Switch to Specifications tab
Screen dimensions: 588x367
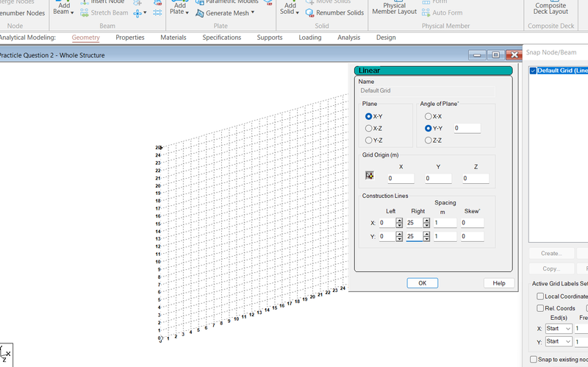[x=222, y=38]
